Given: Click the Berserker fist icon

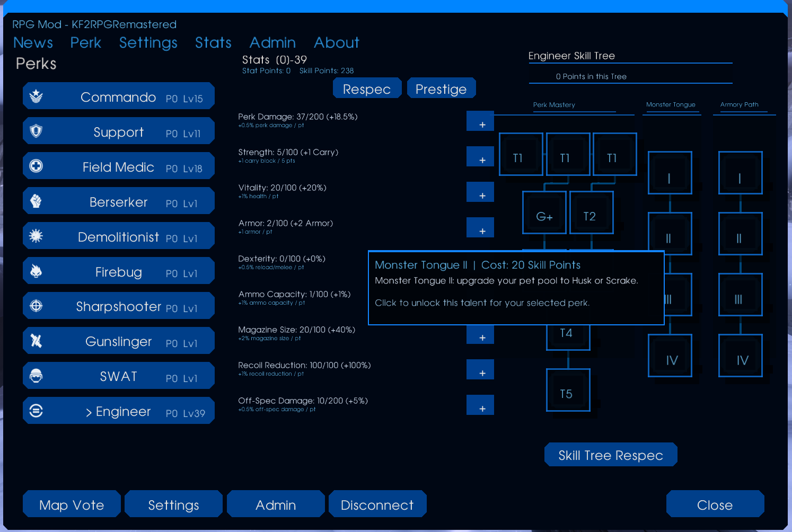Looking at the screenshot, I should pyautogui.click(x=36, y=201).
